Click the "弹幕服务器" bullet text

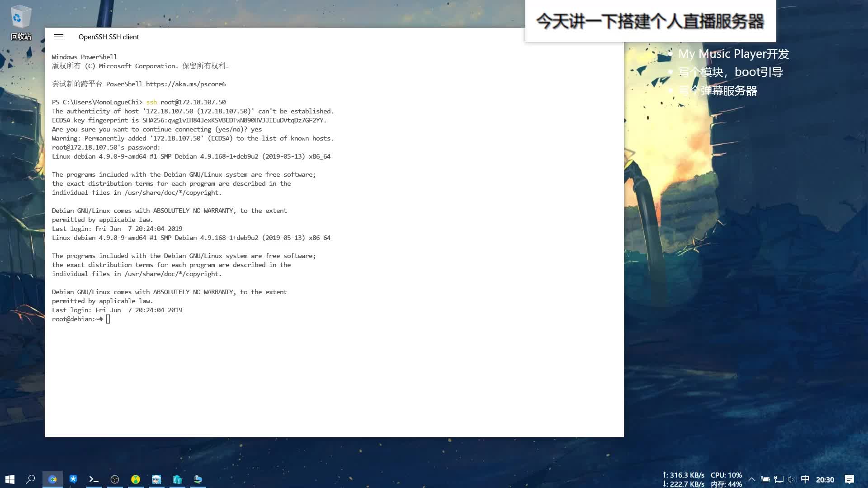tap(729, 91)
